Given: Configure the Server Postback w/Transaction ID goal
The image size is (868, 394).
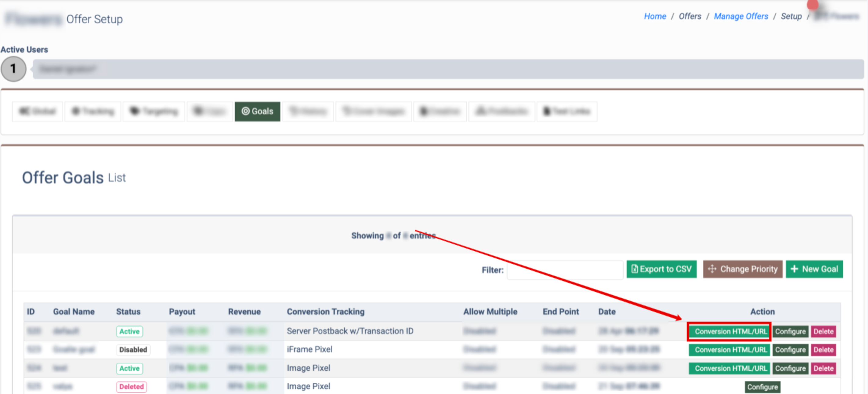Looking at the screenshot, I should tap(790, 331).
